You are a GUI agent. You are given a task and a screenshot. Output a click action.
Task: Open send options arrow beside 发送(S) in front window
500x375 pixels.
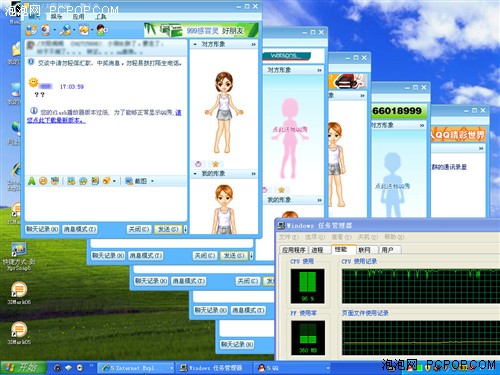pos(185,229)
